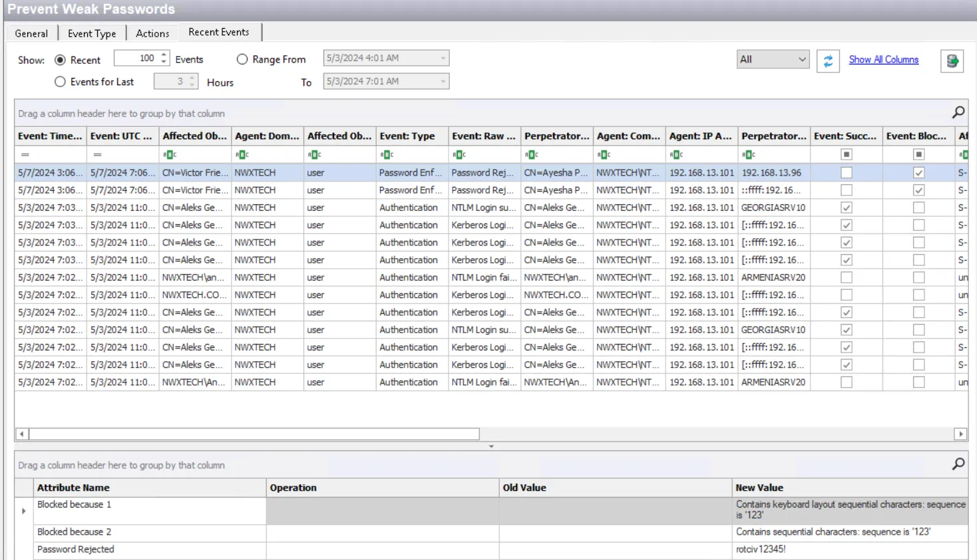The height and width of the screenshot is (560, 977).
Task: Sort by Operation column header
Action: [383, 488]
